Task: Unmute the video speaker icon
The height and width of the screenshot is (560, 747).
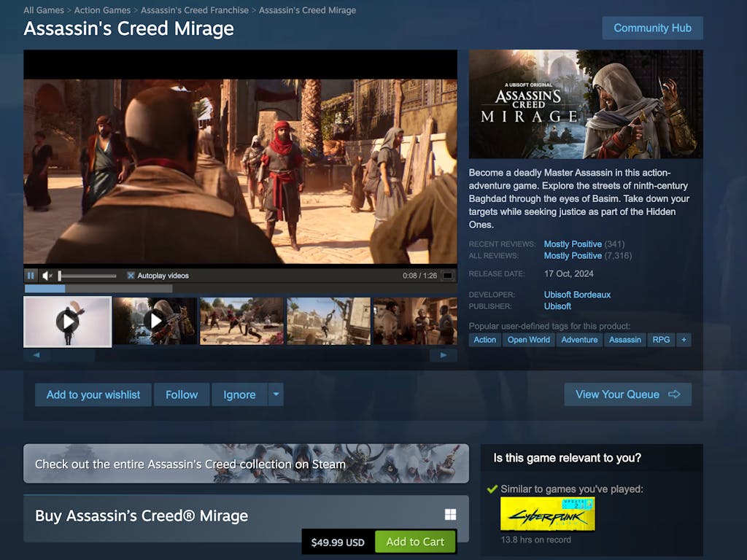Action: (47, 276)
